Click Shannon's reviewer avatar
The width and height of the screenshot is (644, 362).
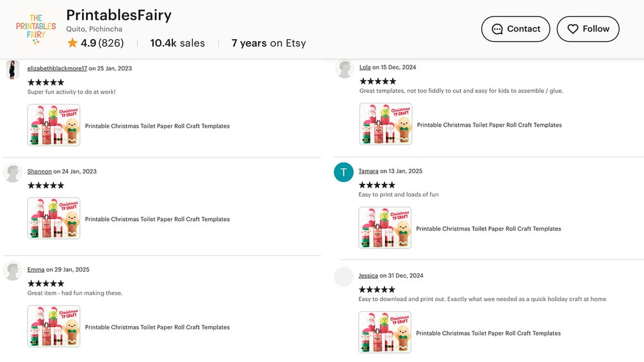pos(13,172)
